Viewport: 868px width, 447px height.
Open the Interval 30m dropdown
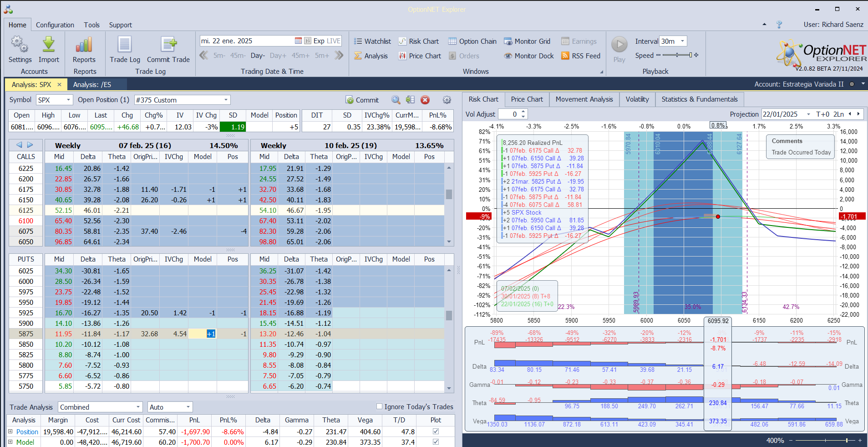click(x=682, y=41)
